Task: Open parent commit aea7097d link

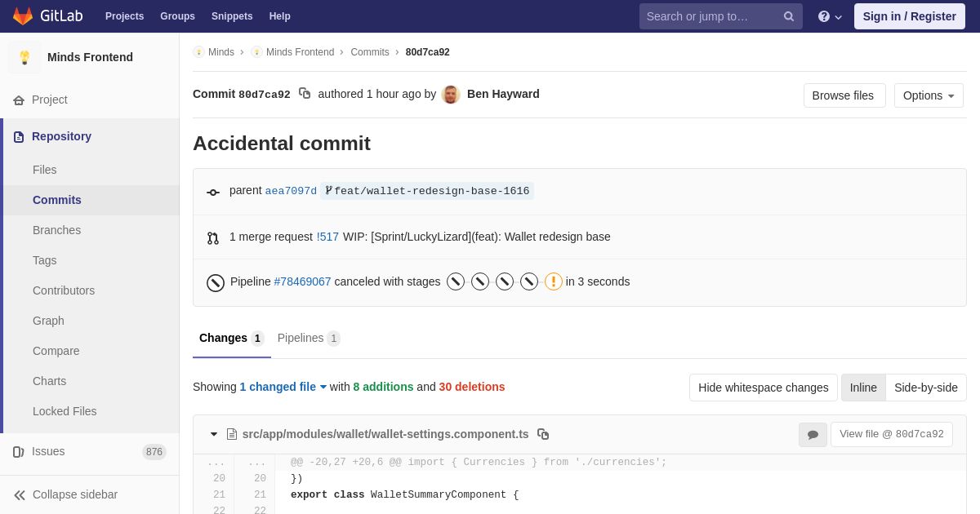Action: pyautogui.click(x=291, y=191)
